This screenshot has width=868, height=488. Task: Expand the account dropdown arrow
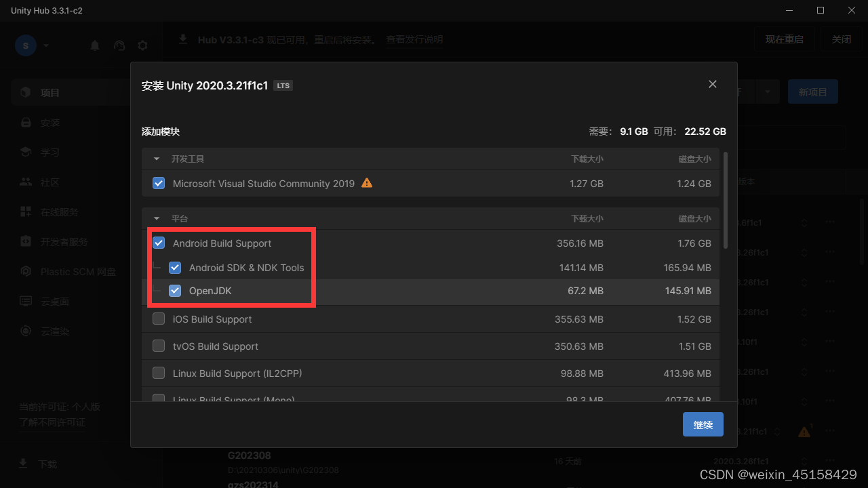46,45
